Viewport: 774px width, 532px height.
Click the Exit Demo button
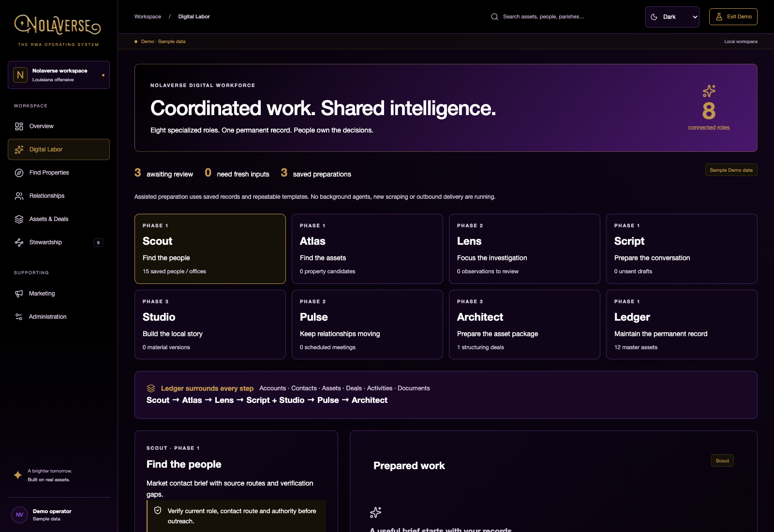click(733, 16)
